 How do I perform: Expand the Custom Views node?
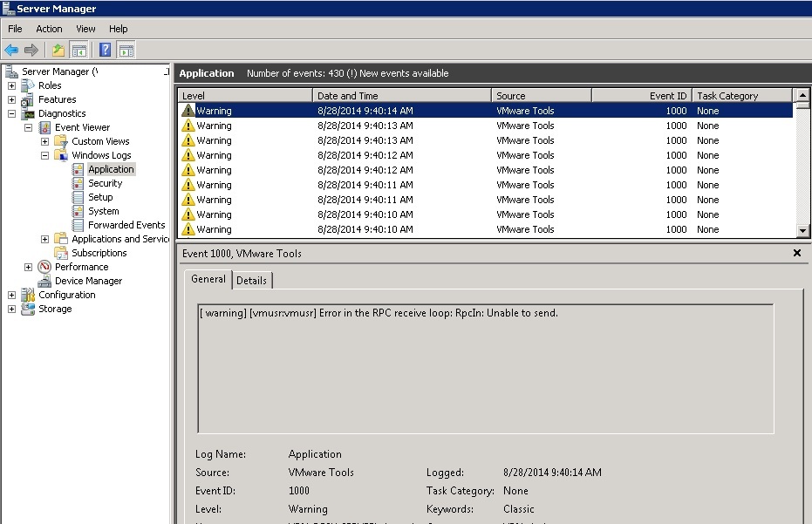[45, 142]
